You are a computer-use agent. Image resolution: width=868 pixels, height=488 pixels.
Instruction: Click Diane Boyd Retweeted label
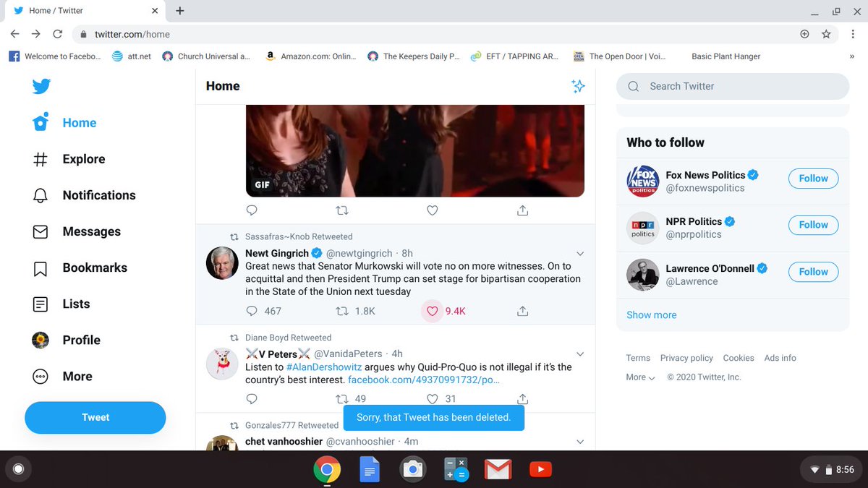click(288, 338)
